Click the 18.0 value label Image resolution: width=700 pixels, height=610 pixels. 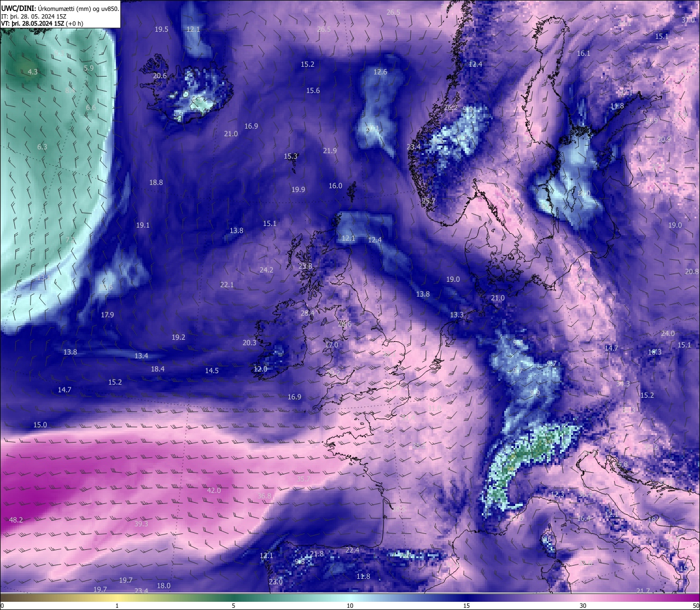(x=164, y=586)
